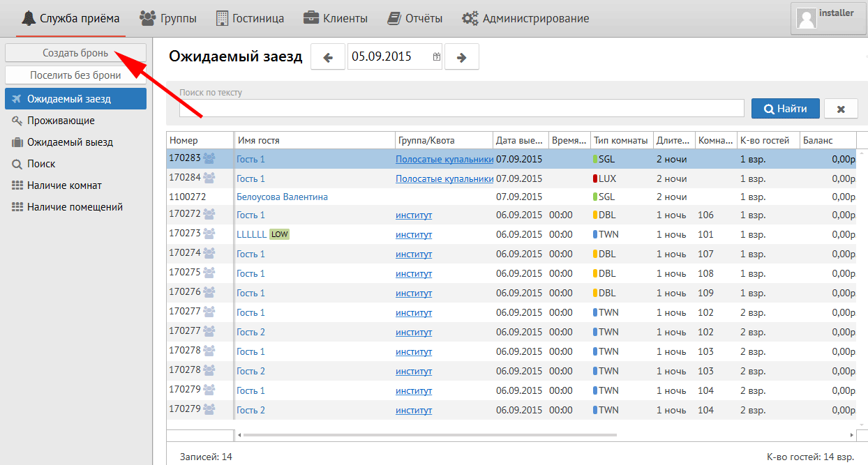Click the installer user avatar
Viewport: 868px width, 465px height.
point(807,19)
